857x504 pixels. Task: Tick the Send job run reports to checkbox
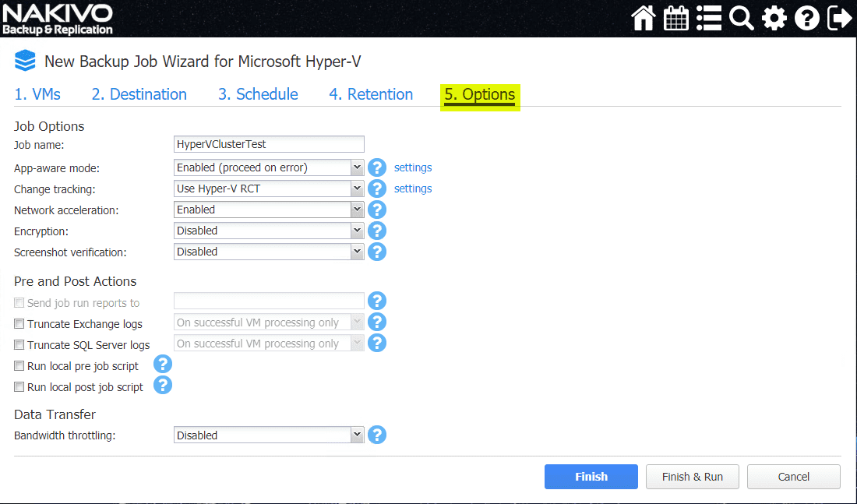click(19, 303)
